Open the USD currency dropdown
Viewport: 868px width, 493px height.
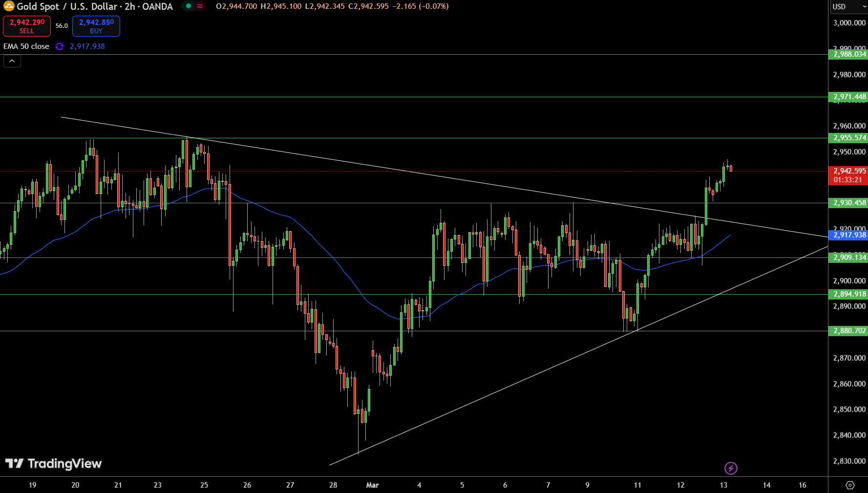pos(848,7)
